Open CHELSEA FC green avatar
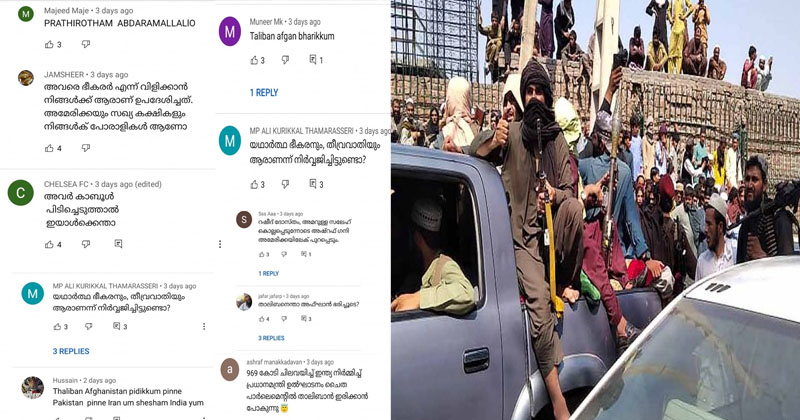 pyautogui.click(x=20, y=193)
